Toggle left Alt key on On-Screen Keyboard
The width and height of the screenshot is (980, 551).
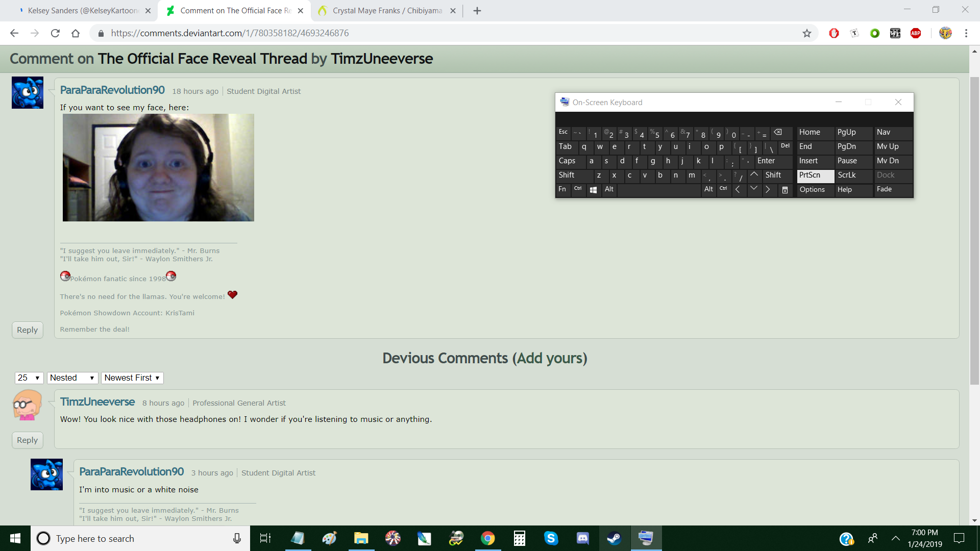click(x=609, y=189)
